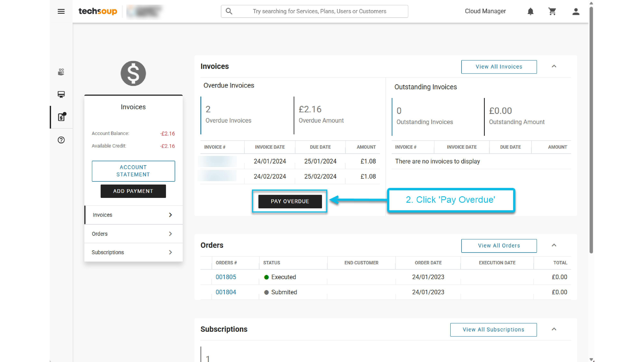Click the vertical page scrollbar

(x=591, y=130)
